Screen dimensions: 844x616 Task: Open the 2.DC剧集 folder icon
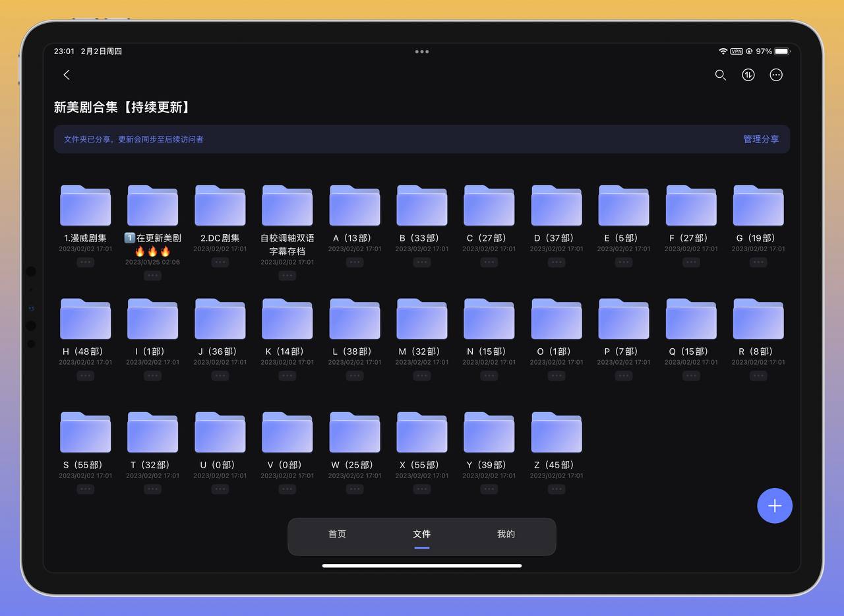point(220,205)
